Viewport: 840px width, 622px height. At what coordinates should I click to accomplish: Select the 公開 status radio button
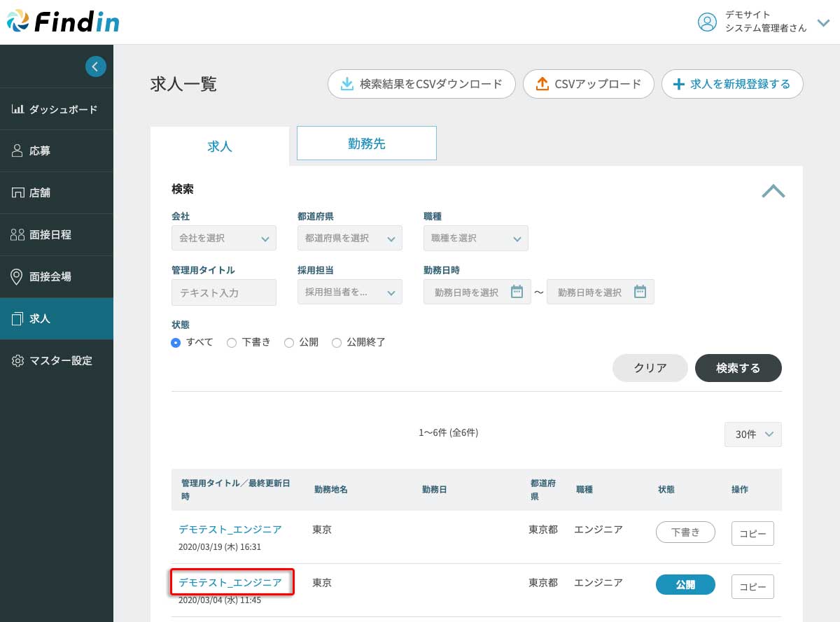pyautogui.click(x=289, y=343)
